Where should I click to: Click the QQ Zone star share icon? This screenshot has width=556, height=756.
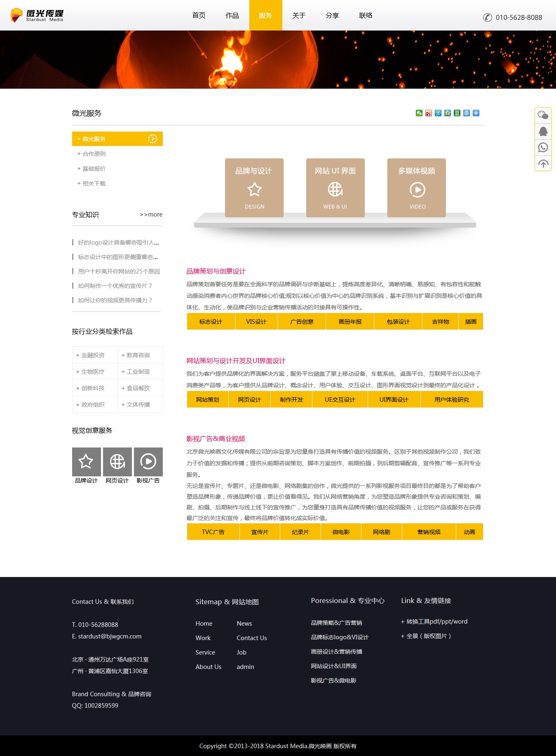coord(447,113)
